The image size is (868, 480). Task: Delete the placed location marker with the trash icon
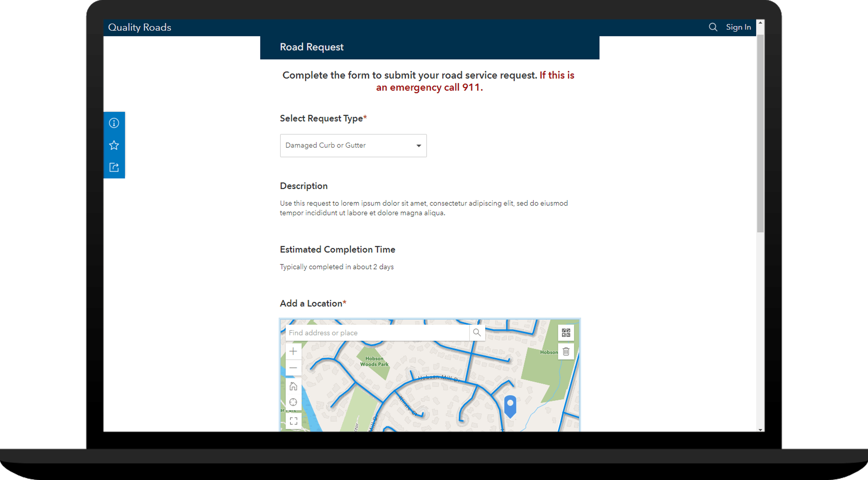point(566,351)
